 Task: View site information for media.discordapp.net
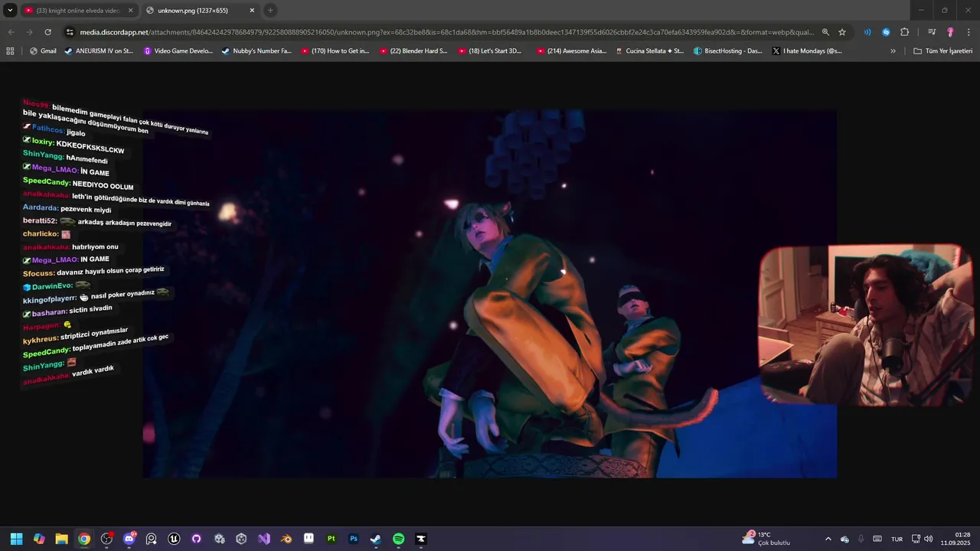(x=70, y=32)
